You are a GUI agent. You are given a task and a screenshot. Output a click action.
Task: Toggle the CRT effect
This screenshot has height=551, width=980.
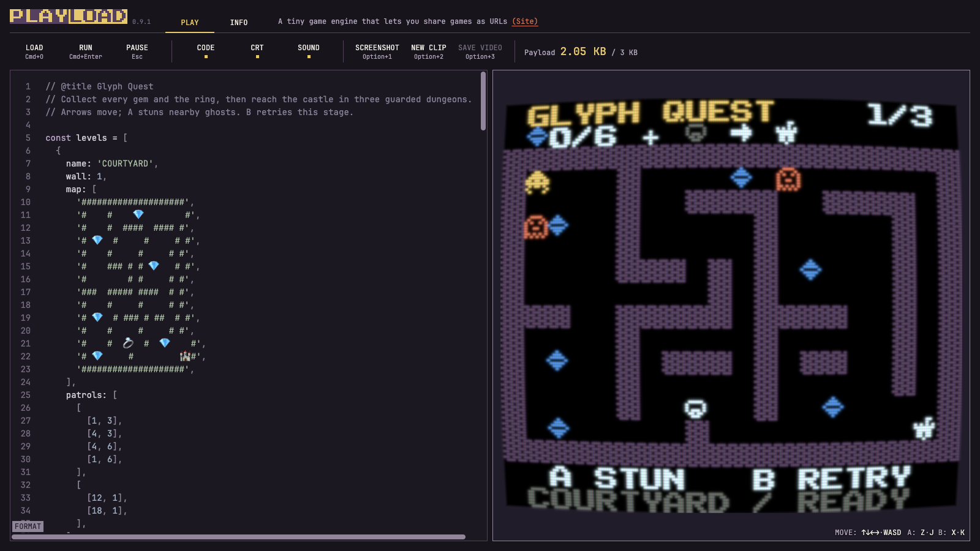tap(257, 51)
